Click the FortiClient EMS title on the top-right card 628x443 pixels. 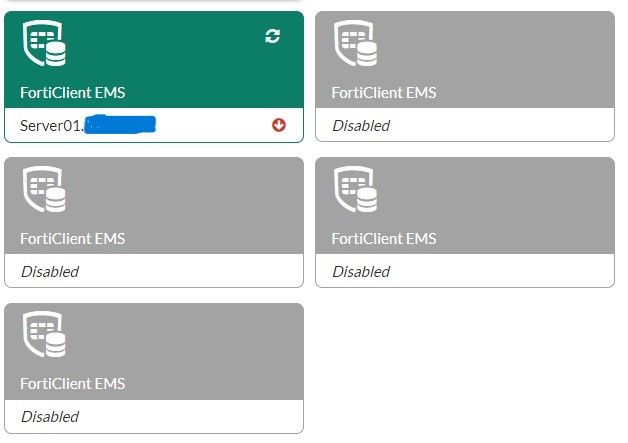384,93
